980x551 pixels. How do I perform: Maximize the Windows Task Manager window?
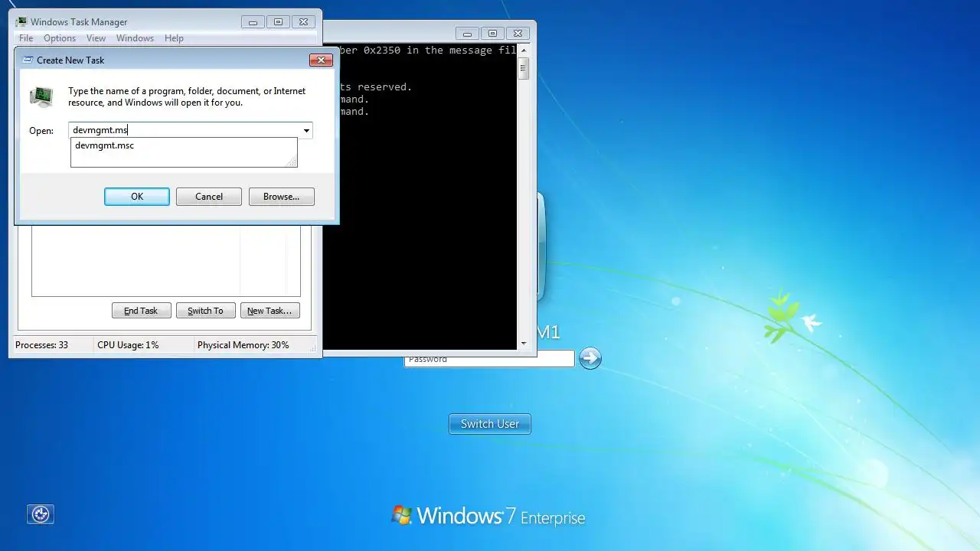278,22
